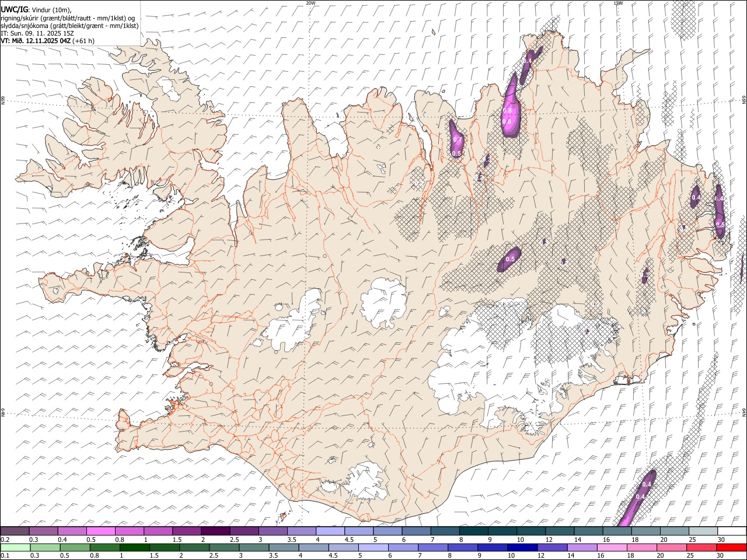Click the 20W longitude label
747x560 pixels.
(x=310, y=3)
